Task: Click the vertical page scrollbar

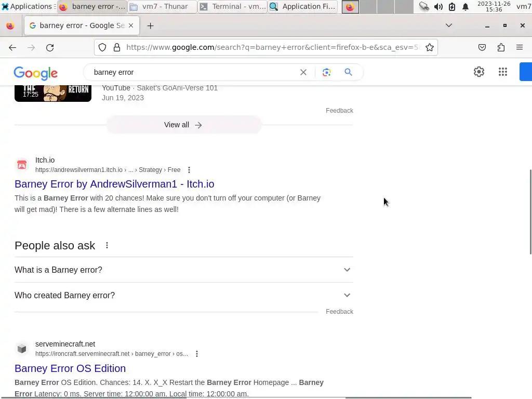Action: point(530,212)
